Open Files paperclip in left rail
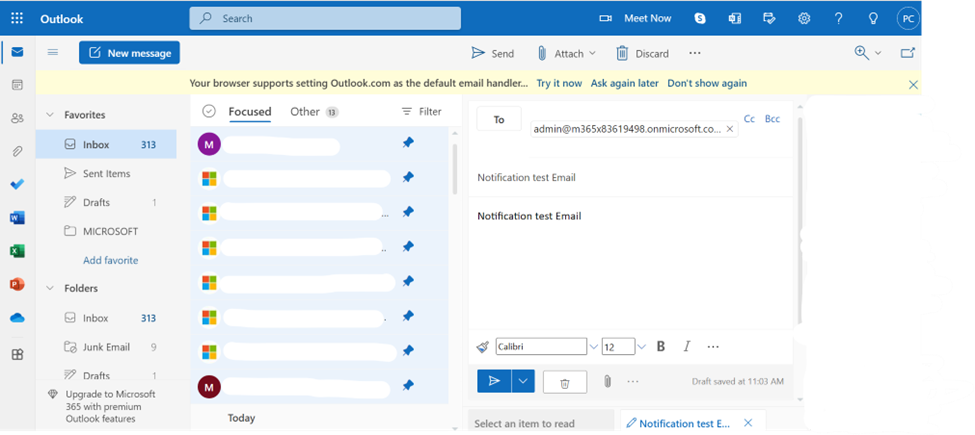 point(17,151)
